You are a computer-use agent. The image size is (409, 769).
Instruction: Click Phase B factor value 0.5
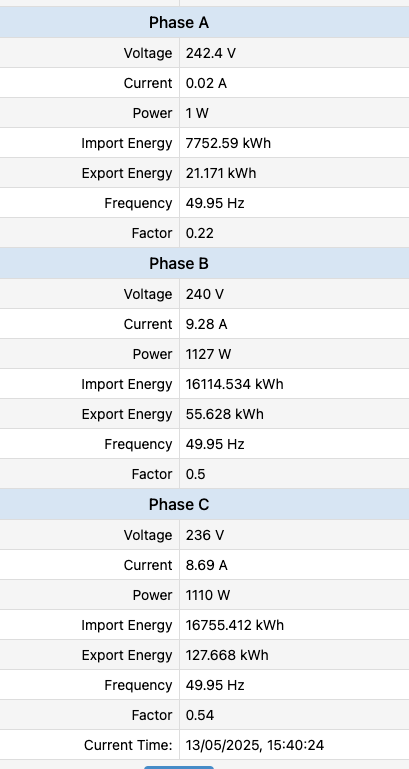click(x=195, y=474)
